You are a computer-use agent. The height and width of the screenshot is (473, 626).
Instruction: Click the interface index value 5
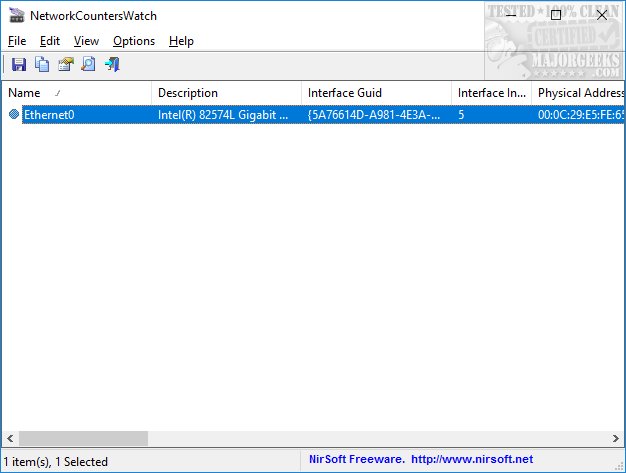click(x=461, y=115)
